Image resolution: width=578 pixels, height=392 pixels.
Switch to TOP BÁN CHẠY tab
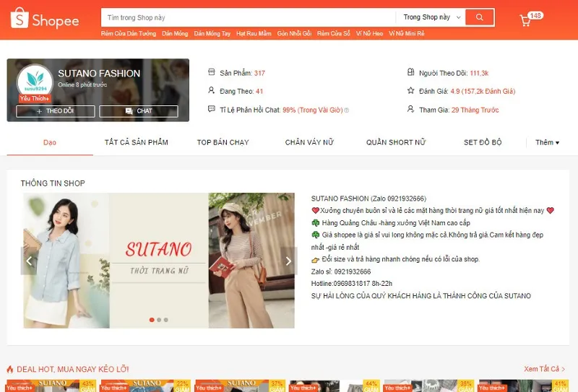tap(223, 143)
